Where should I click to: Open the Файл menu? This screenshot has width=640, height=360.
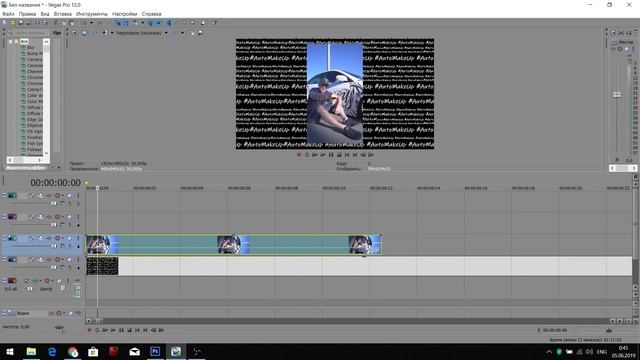[x=8, y=14]
